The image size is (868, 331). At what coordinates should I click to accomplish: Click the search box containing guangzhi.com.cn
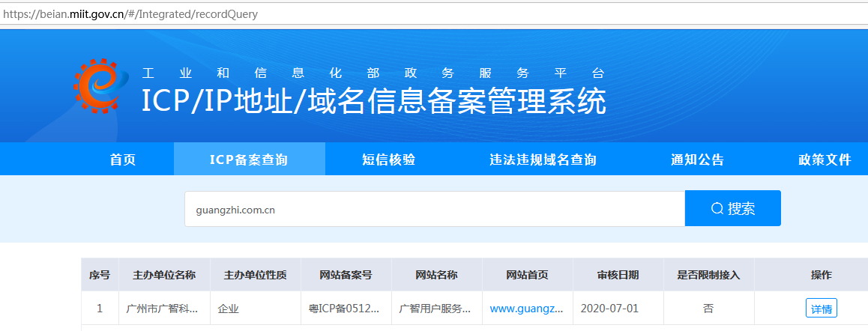point(435,209)
